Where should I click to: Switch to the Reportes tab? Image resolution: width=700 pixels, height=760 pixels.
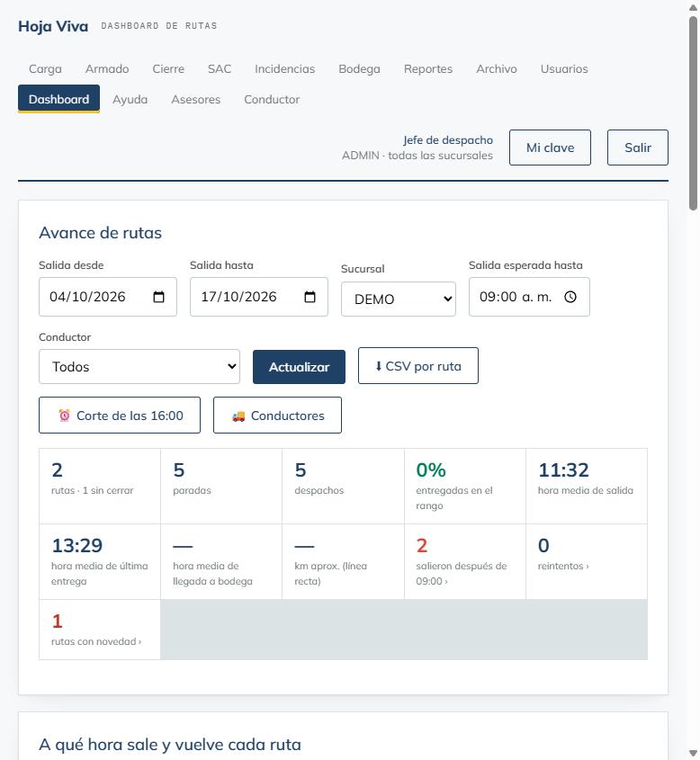pos(428,69)
